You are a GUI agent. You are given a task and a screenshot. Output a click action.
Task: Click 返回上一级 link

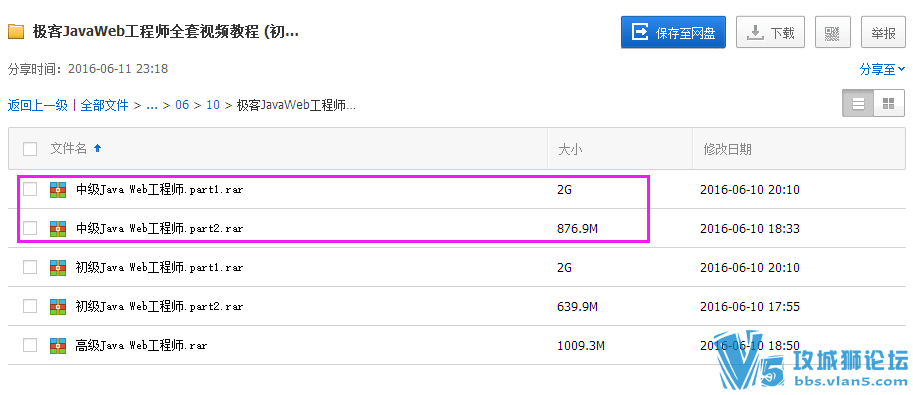tap(38, 105)
